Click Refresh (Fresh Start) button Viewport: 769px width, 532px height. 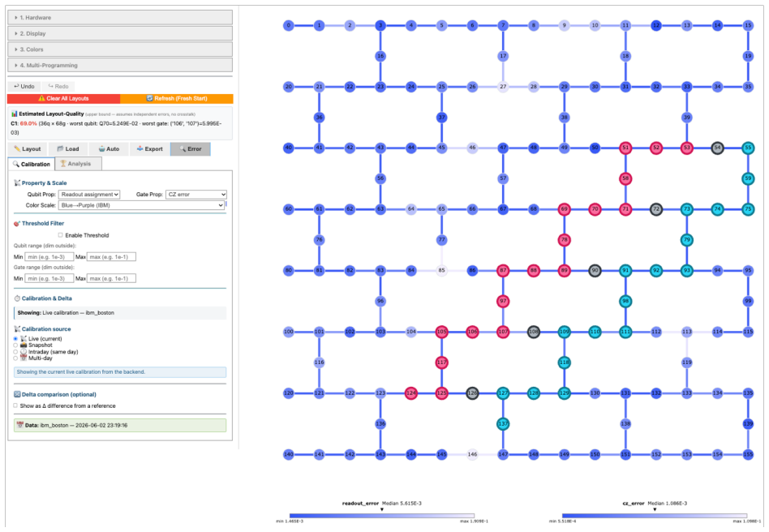click(x=177, y=99)
